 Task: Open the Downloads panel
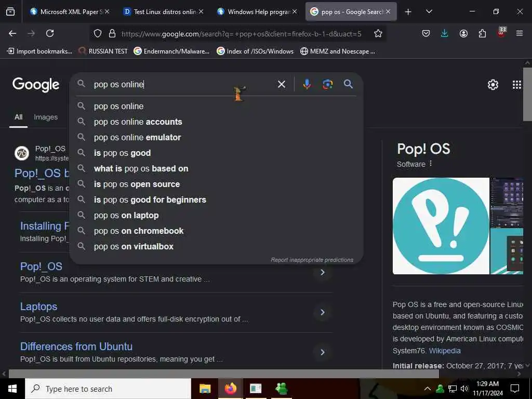pyautogui.click(x=444, y=33)
